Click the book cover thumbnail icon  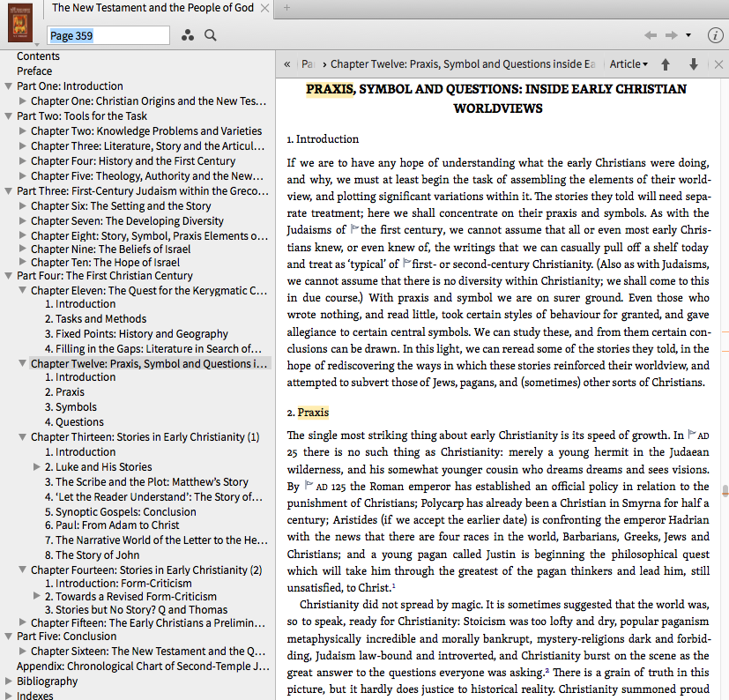pos(20,22)
